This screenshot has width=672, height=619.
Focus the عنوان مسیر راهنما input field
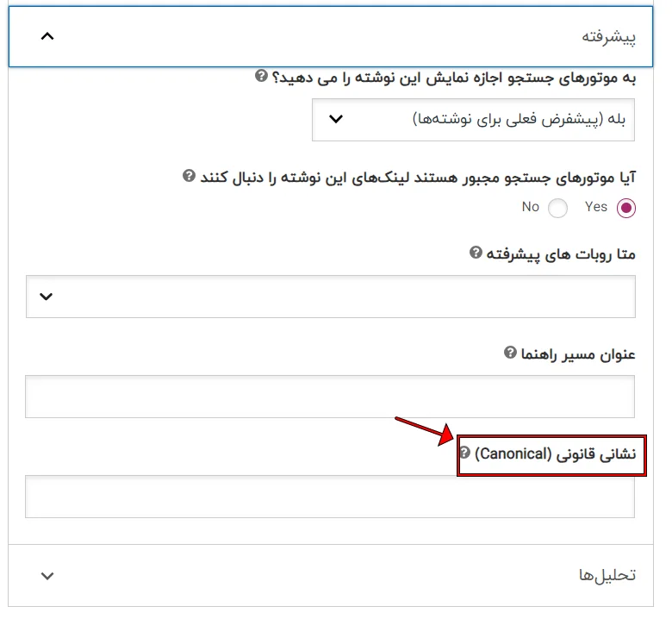click(330, 397)
